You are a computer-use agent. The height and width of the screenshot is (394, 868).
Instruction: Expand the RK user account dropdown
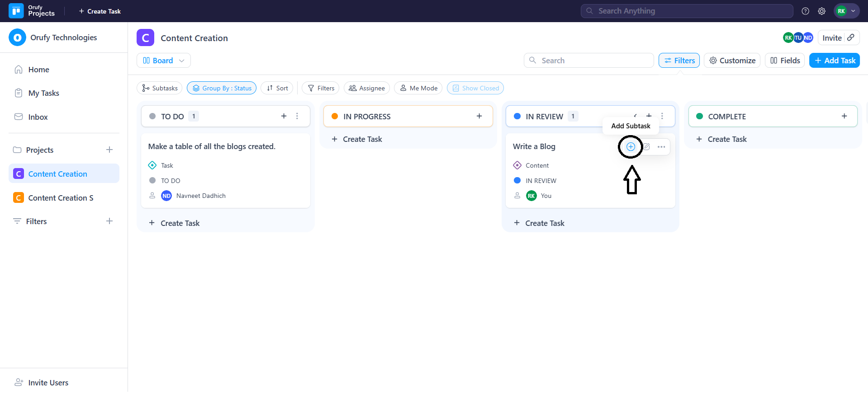click(846, 11)
